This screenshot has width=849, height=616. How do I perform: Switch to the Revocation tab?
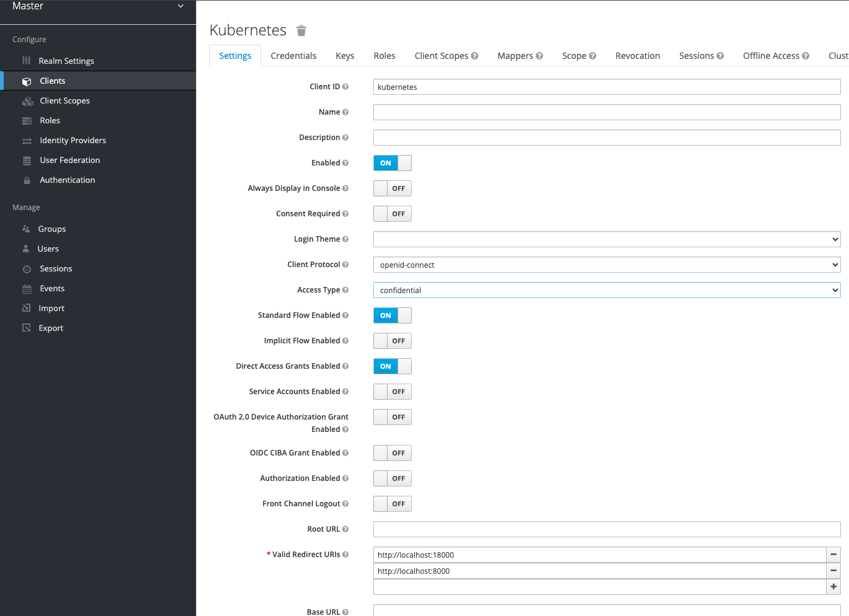638,56
